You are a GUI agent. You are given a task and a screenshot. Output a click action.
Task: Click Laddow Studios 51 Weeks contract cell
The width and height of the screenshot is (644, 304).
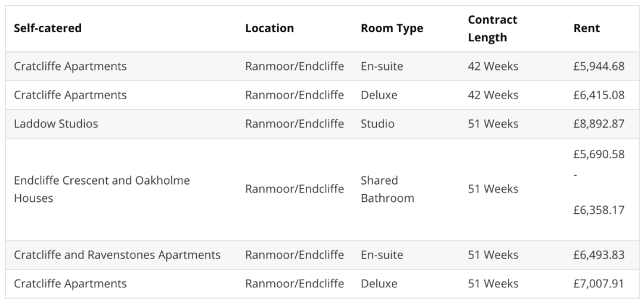click(x=493, y=124)
